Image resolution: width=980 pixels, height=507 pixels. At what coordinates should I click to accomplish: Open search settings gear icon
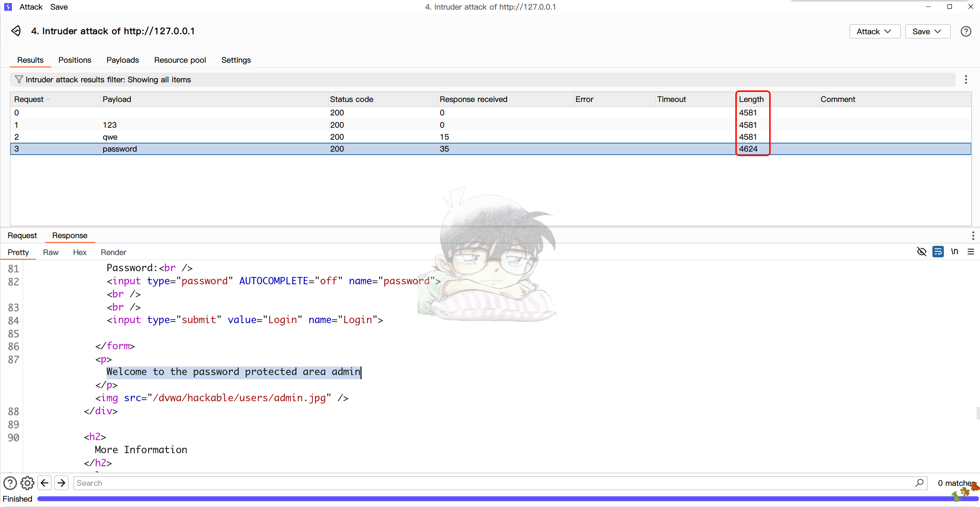coord(27,483)
